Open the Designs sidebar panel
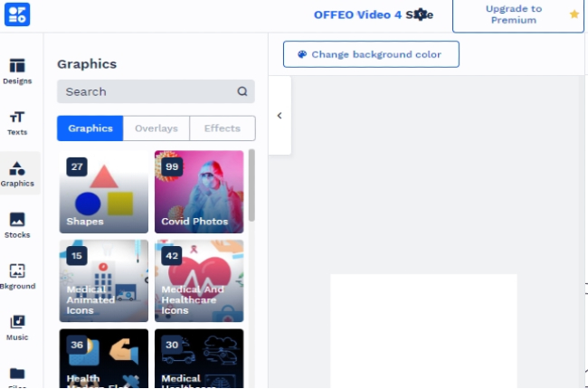 [17, 71]
